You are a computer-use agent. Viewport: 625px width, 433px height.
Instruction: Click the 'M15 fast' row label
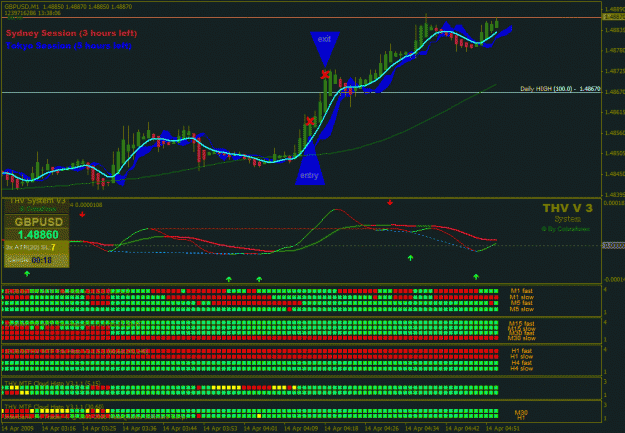click(521, 323)
